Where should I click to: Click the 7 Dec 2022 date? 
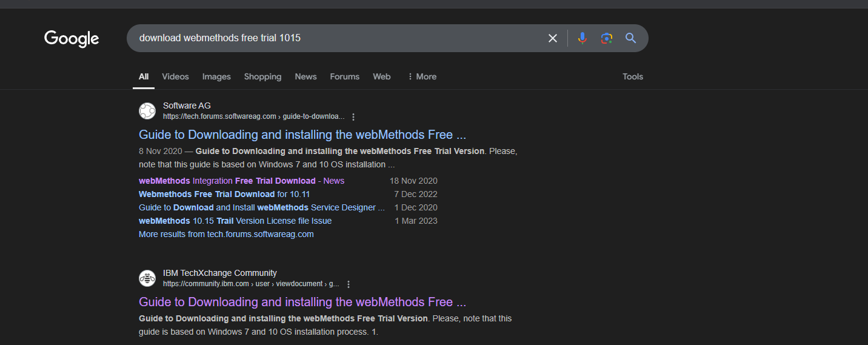click(416, 194)
